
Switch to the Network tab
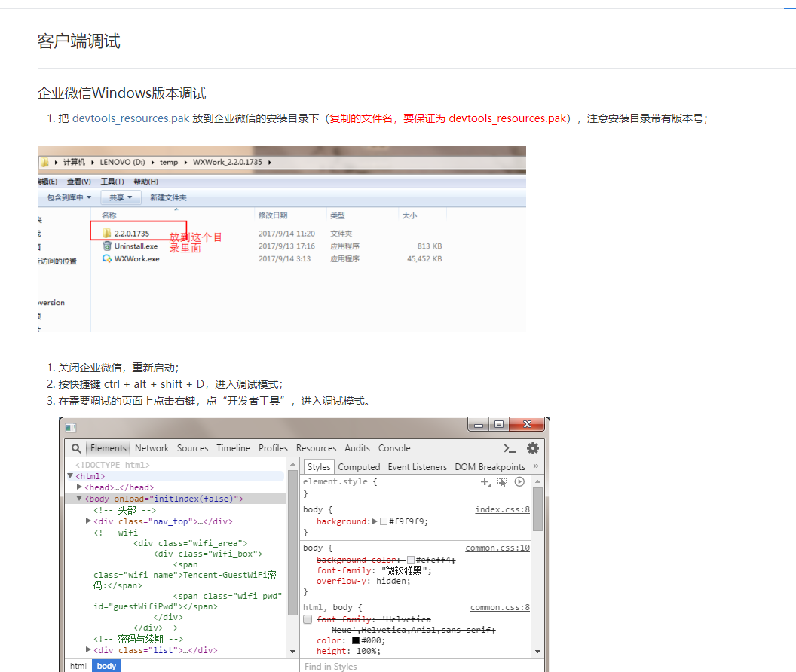click(152, 448)
